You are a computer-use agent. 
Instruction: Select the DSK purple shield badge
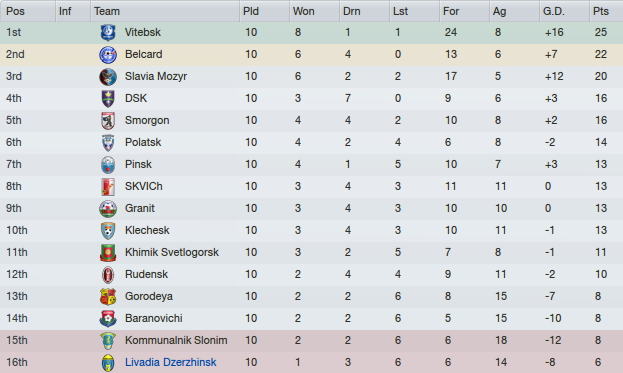pos(108,99)
